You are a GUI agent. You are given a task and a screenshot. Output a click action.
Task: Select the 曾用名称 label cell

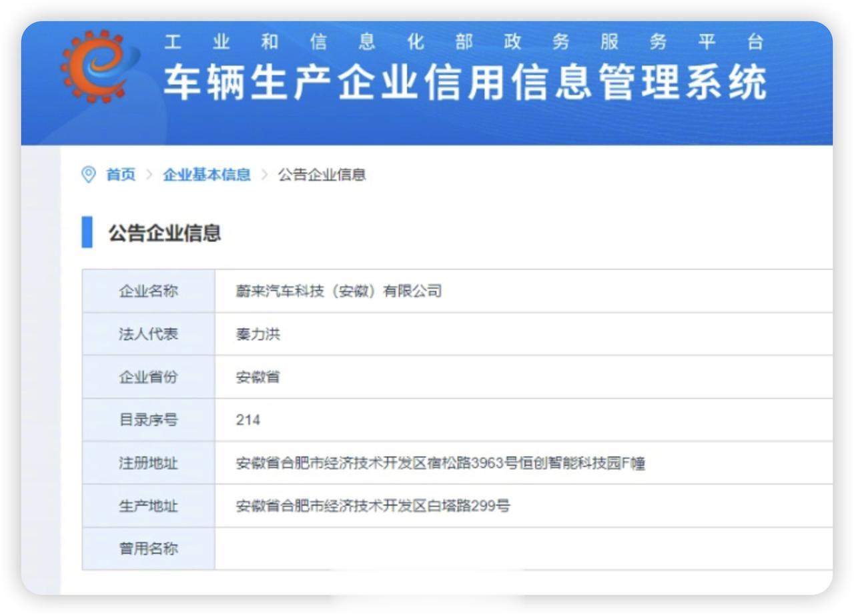148,549
